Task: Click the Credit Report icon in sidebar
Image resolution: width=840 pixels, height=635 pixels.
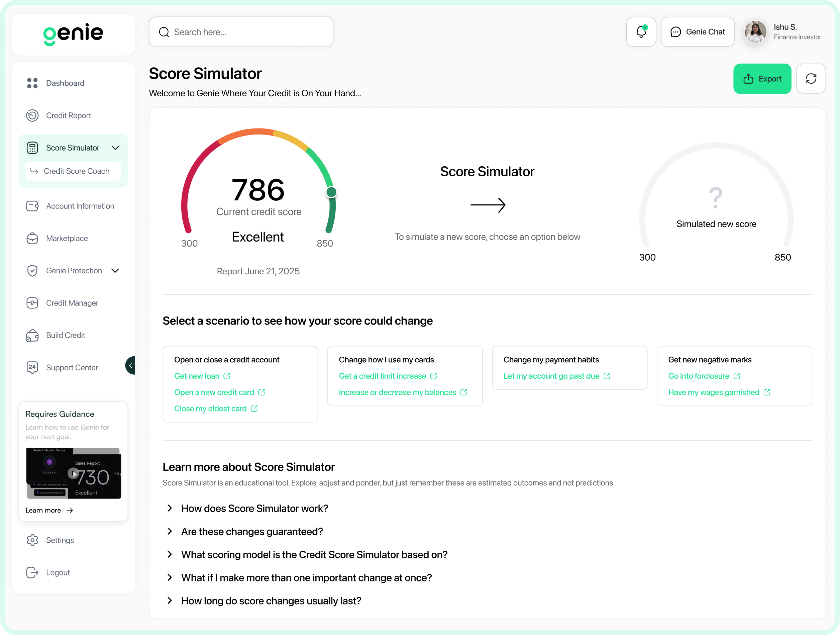Action: tap(32, 115)
